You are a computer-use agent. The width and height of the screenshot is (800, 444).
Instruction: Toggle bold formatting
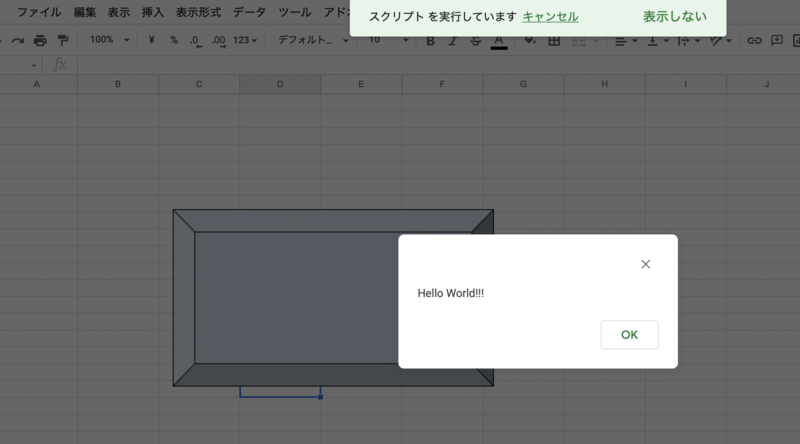(x=431, y=41)
